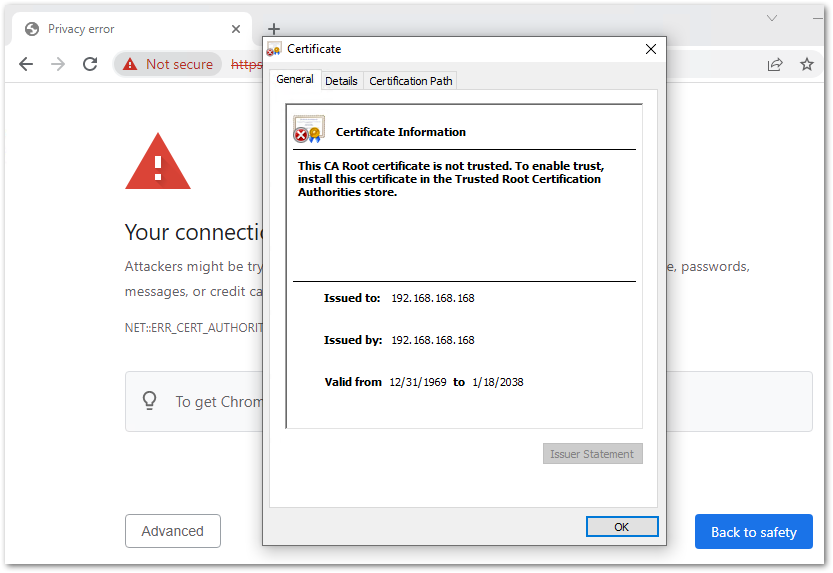Open a new tab with the plus icon

(x=274, y=29)
